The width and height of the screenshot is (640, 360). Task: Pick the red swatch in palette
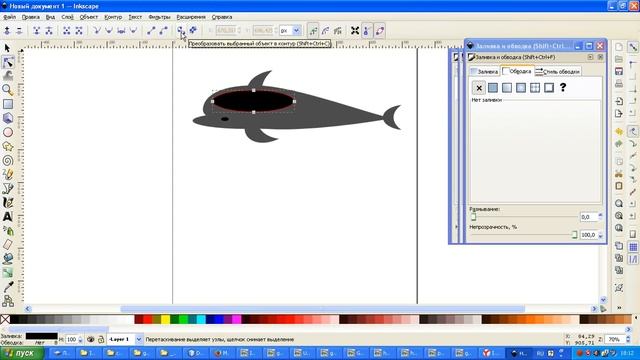tap(148, 319)
